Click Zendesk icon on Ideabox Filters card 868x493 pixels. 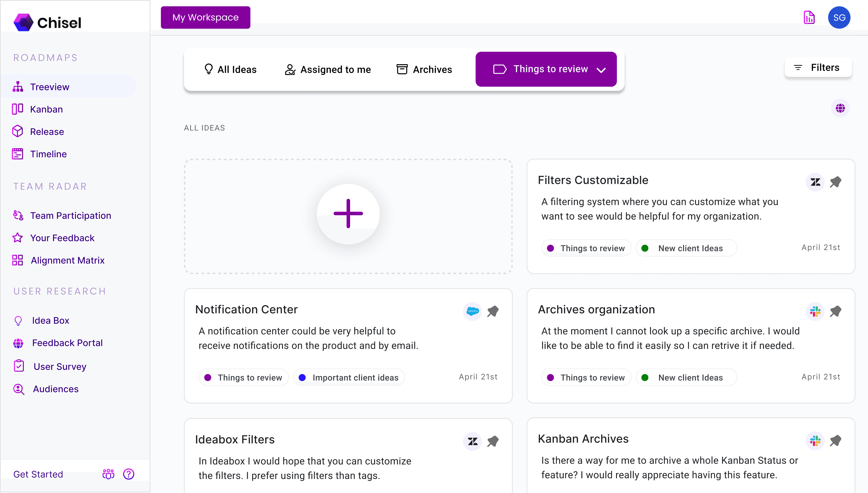click(x=473, y=441)
